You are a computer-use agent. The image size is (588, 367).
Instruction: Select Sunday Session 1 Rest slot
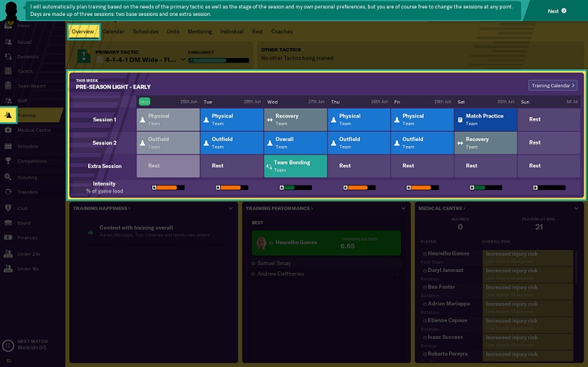click(x=549, y=120)
